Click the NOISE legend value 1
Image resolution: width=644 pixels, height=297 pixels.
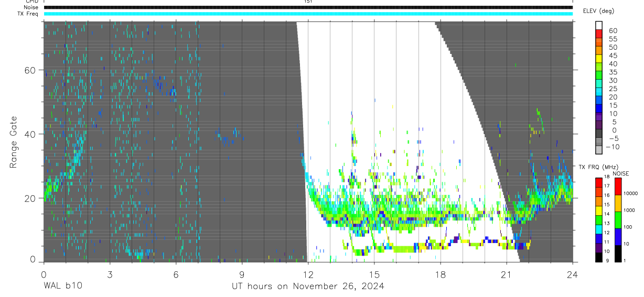pyautogui.click(x=625, y=260)
